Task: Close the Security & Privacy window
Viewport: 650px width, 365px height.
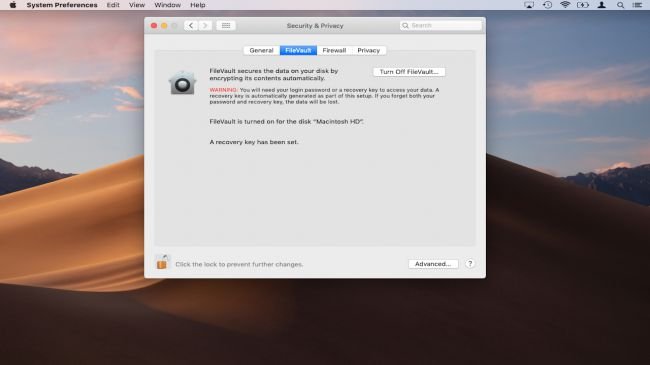Action: click(154, 25)
